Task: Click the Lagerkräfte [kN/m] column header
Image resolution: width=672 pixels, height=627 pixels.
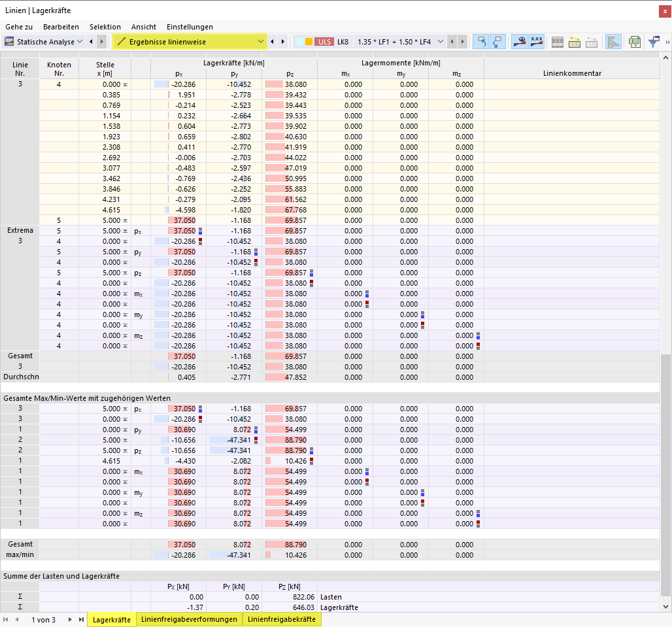Action: pyautogui.click(x=233, y=63)
